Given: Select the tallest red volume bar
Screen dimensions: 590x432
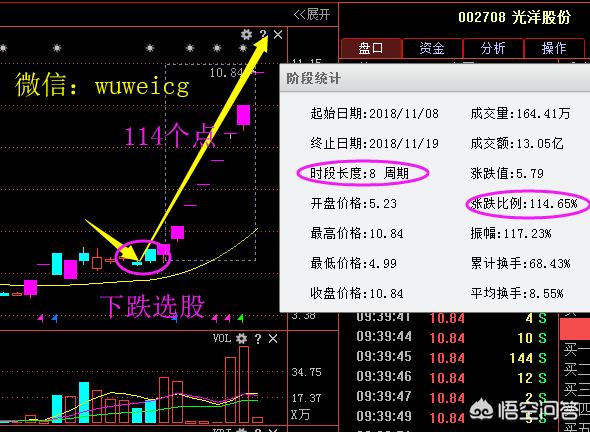Looking at the screenshot, I should 244,385.
